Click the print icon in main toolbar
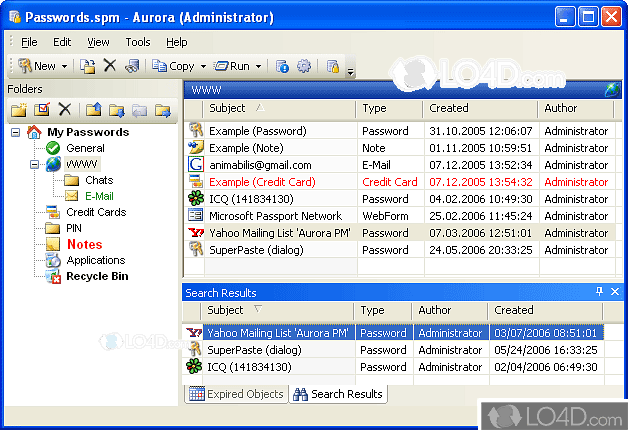Image resolution: width=628 pixels, height=430 pixels. pyautogui.click(x=132, y=66)
